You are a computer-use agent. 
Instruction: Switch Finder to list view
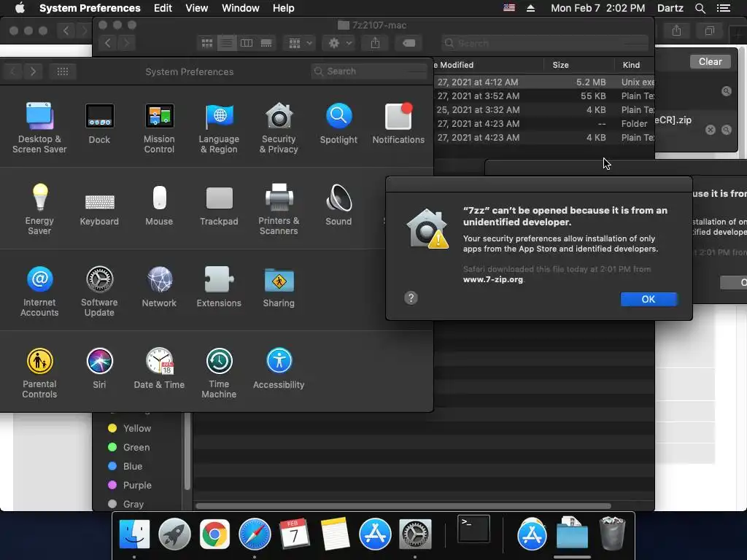pos(227,43)
